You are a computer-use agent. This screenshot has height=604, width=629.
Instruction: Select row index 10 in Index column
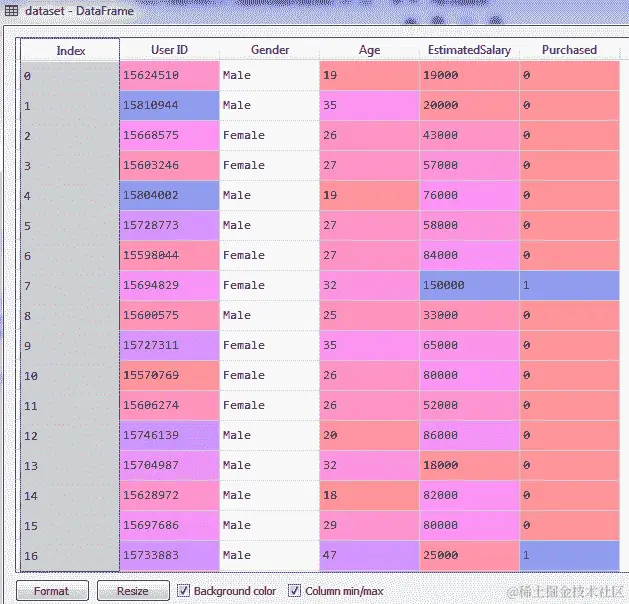(x=70, y=376)
